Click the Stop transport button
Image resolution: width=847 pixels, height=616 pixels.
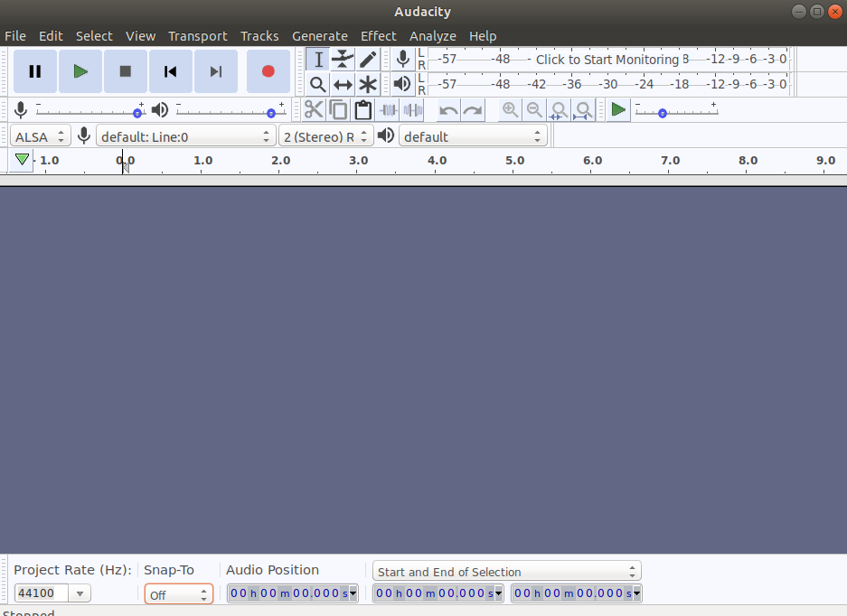(126, 71)
